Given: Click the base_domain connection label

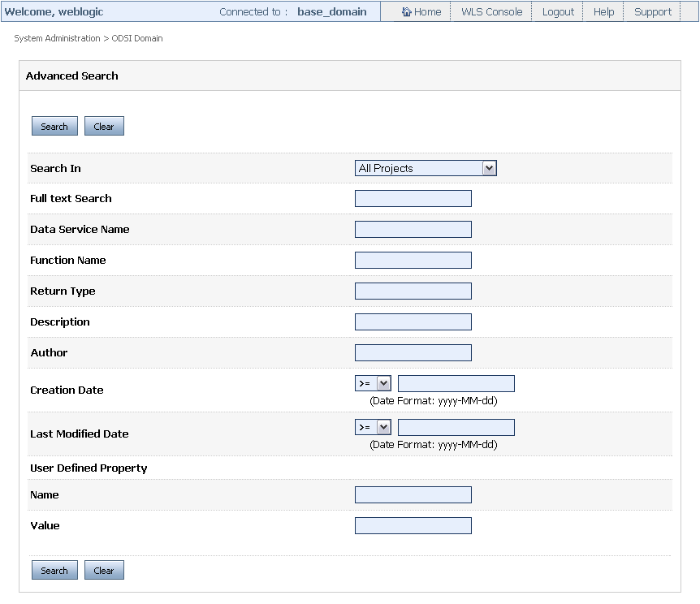Looking at the screenshot, I should click(331, 12).
